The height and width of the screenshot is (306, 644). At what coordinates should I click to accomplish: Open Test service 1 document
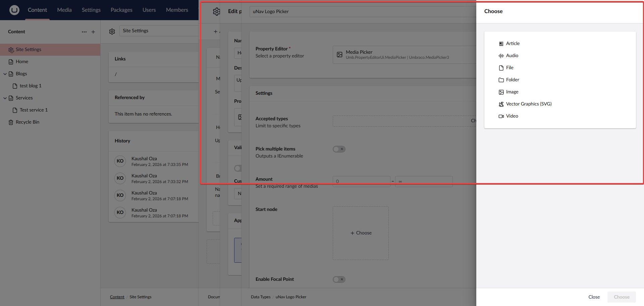(x=34, y=110)
